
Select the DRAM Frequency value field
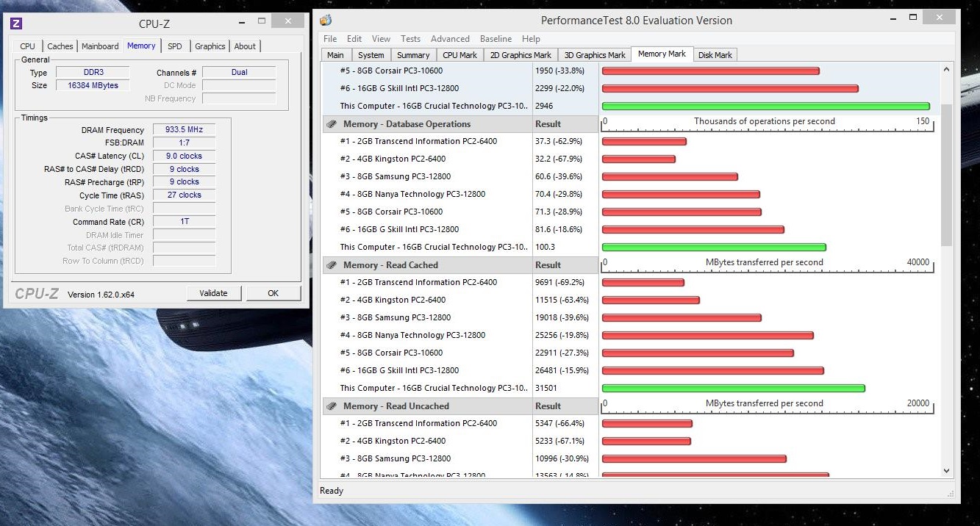click(184, 130)
